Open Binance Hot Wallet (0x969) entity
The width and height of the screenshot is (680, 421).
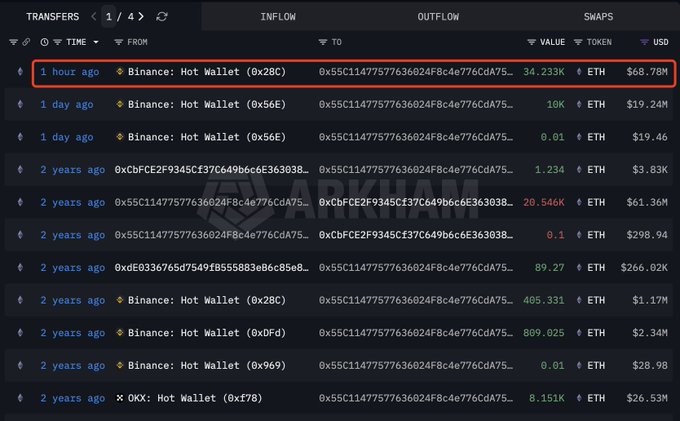(x=207, y=366)
